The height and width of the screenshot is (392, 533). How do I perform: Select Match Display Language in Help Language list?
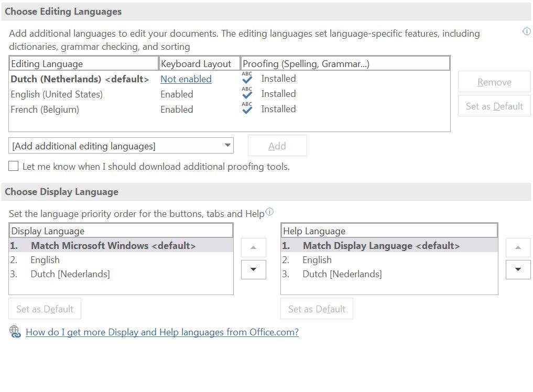click(x=380, y=246)
